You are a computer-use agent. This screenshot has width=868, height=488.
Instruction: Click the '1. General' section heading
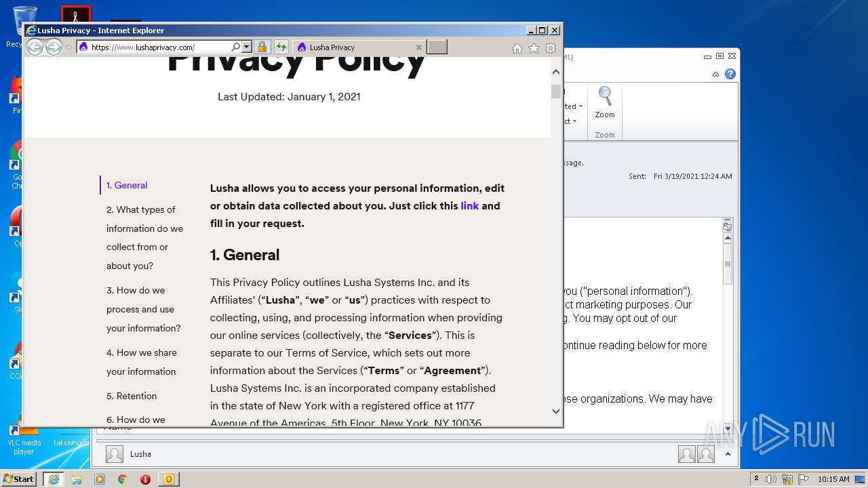pos(245,255)
